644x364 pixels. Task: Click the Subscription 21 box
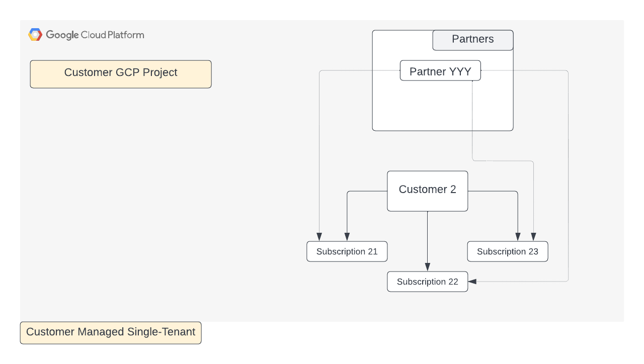[347, 251]
